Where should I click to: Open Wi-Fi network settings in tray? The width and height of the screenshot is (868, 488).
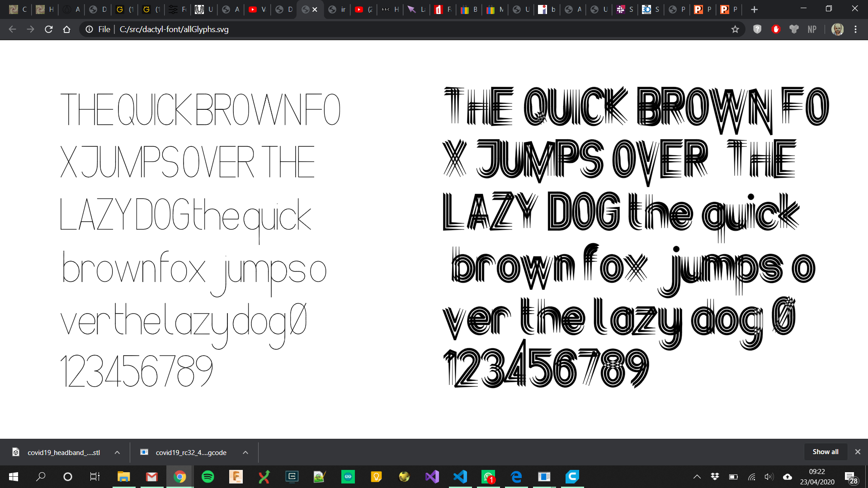point(751,477)
